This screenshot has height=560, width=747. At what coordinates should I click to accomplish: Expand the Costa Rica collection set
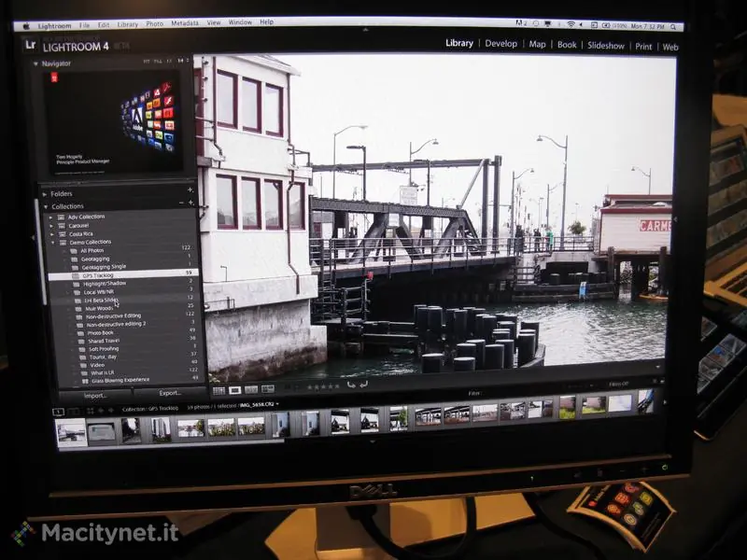pyautogui.click(x=52, y=234)
